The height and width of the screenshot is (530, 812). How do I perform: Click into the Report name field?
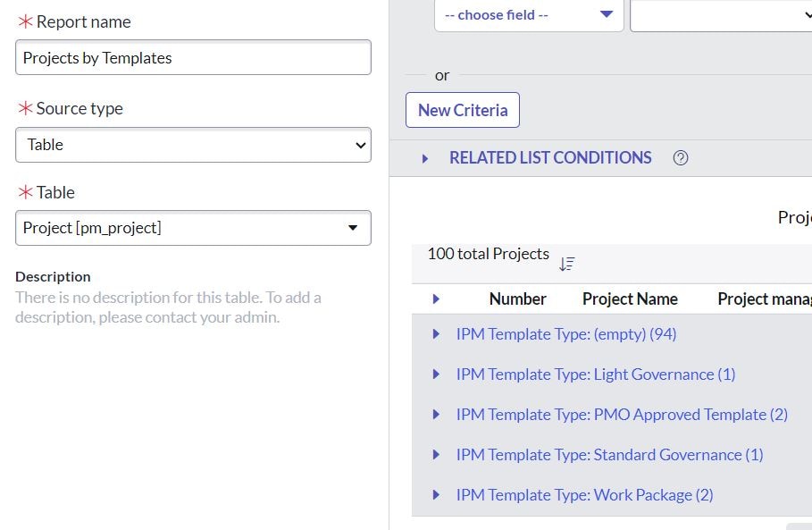[x=193, y=57]
